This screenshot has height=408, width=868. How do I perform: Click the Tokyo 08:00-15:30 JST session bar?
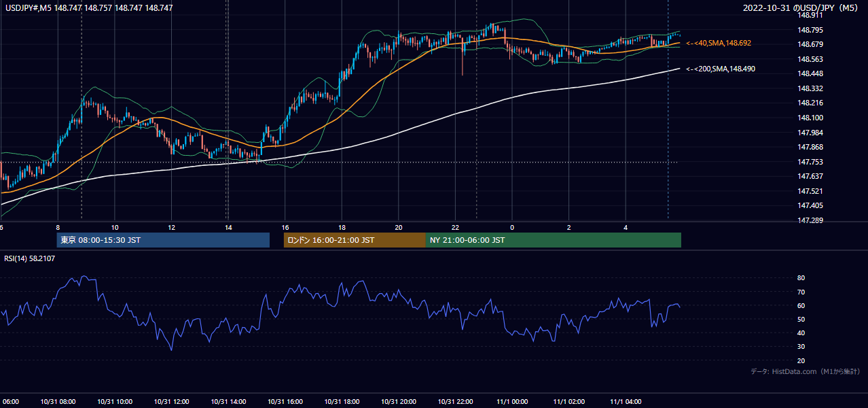pos(163,240)
